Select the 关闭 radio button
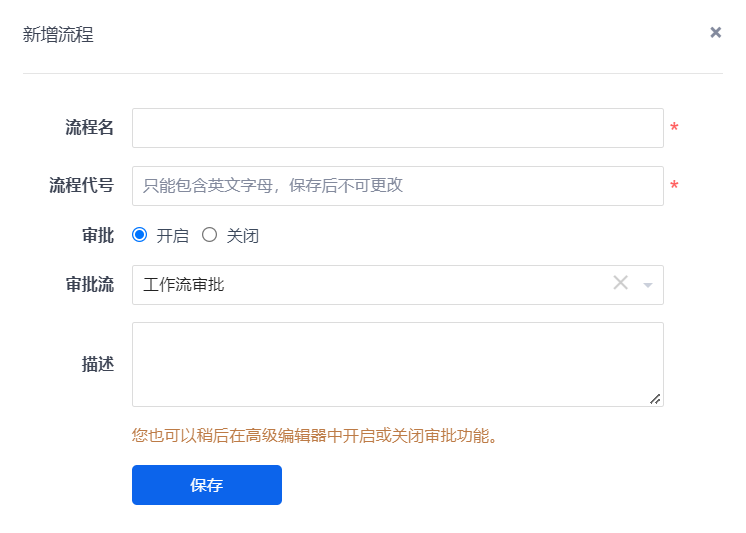The image size is (746, 533). click(209, 235)
